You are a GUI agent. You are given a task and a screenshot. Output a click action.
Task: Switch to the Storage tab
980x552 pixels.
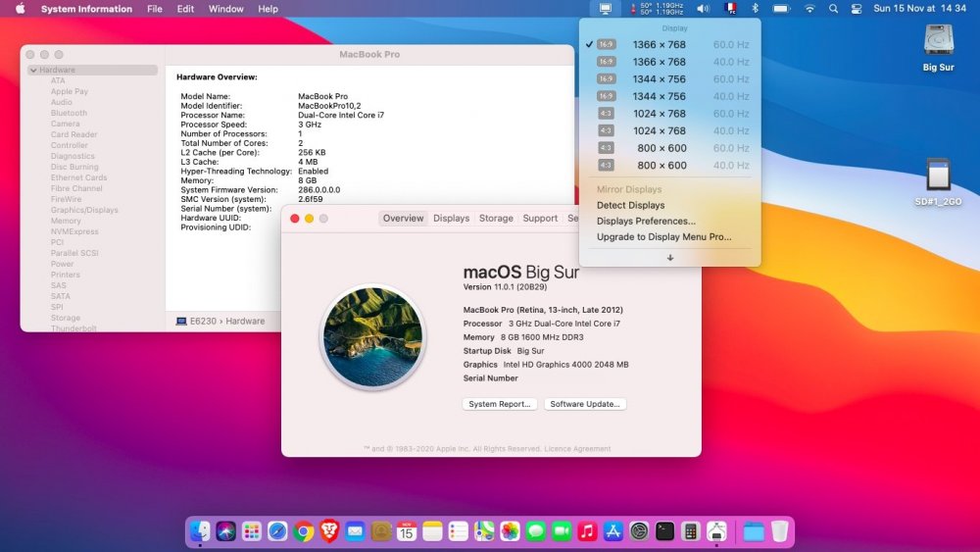[x=496, y=219]
